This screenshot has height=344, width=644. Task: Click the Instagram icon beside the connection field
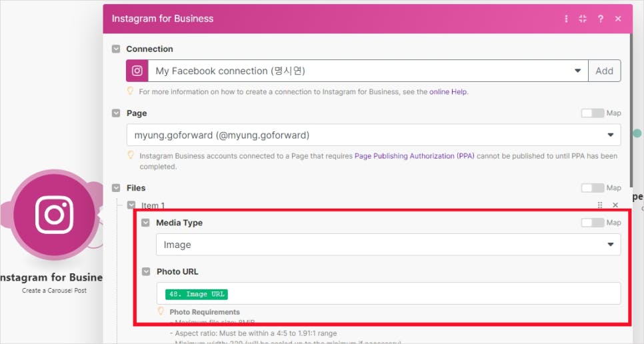pos(137,71)
